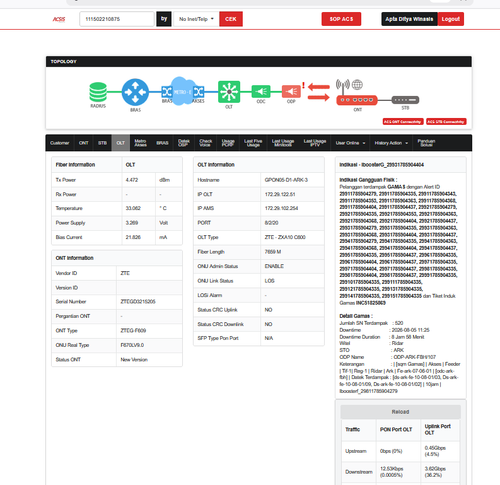Click the Tx Power value 4.472

(132, 180)
